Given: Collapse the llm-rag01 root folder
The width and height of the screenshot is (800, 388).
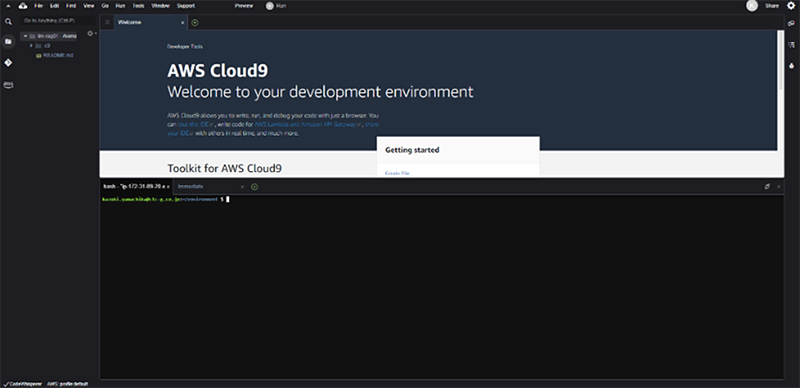Looking at the screenshot, I should pos(25,36).
